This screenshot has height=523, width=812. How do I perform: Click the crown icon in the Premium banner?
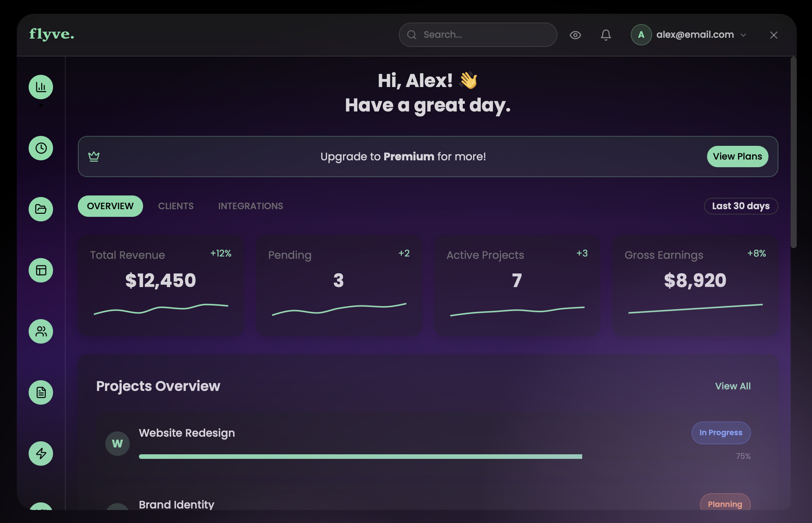tap(94, 156)
